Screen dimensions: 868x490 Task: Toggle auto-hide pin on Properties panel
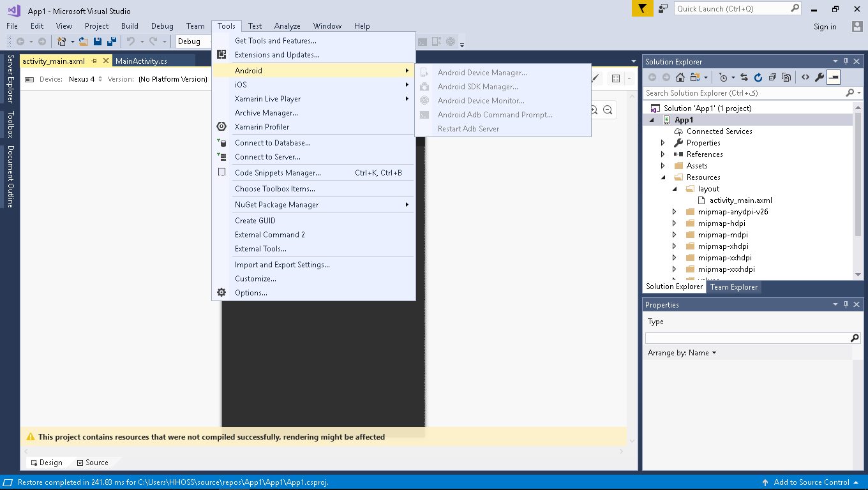coord(846,305)
